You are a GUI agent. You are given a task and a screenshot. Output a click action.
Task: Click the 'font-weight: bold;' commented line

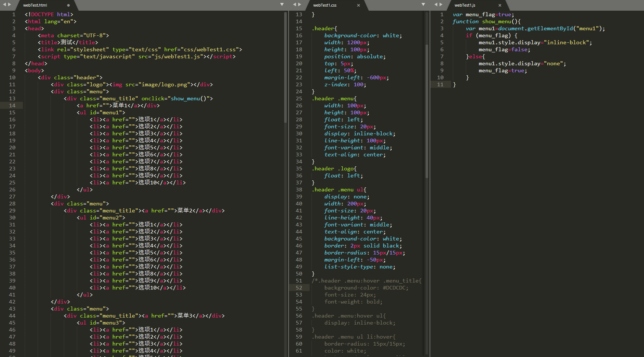(354, 302)
